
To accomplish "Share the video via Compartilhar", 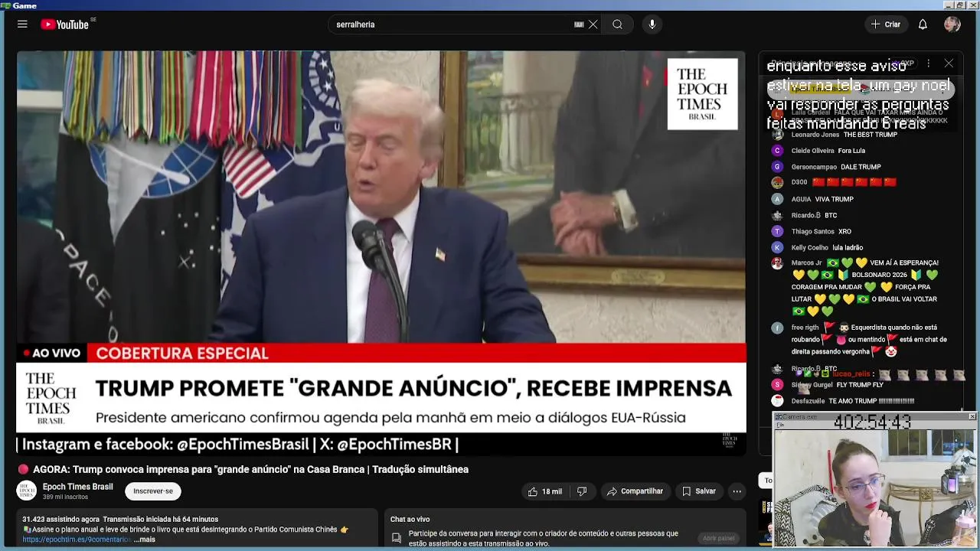I will coord(635,491).
